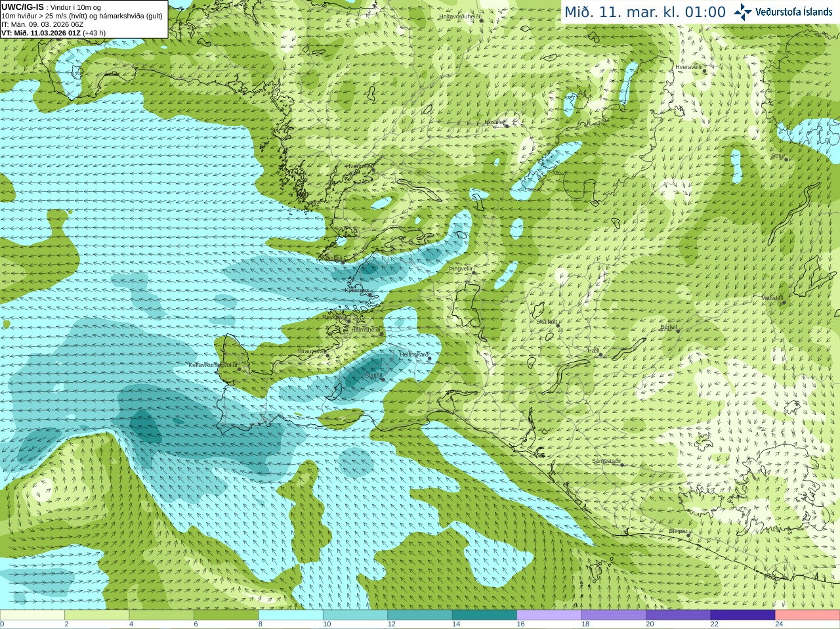The height and width of the screenshot is (629, 840).
Task: Pick the 8–10 m/s light cyan legend swatch
Action: coord(291,615)
